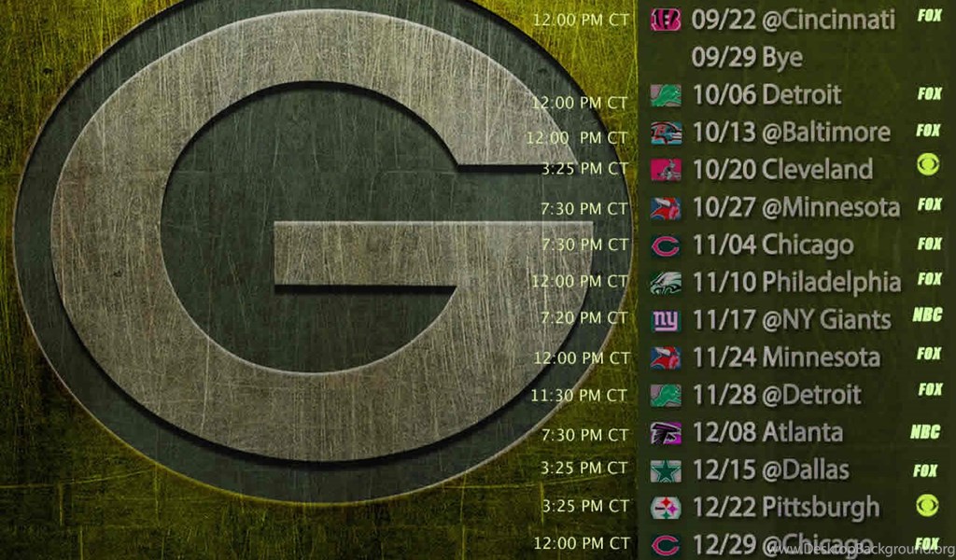
Task: Open the DesktopBackground.org watermark link
Action: [x=859, y=550]
